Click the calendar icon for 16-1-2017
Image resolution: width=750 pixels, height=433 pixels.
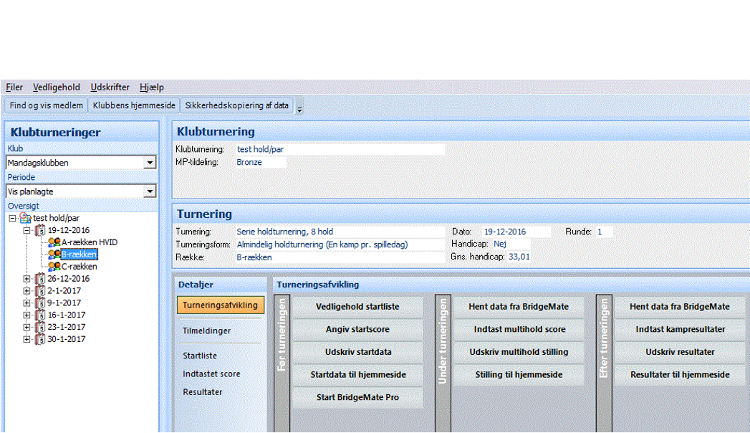click(39, 315)
